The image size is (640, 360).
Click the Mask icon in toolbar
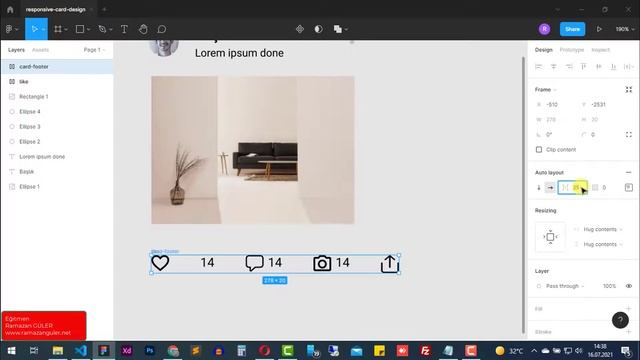(x=318, y=29)
